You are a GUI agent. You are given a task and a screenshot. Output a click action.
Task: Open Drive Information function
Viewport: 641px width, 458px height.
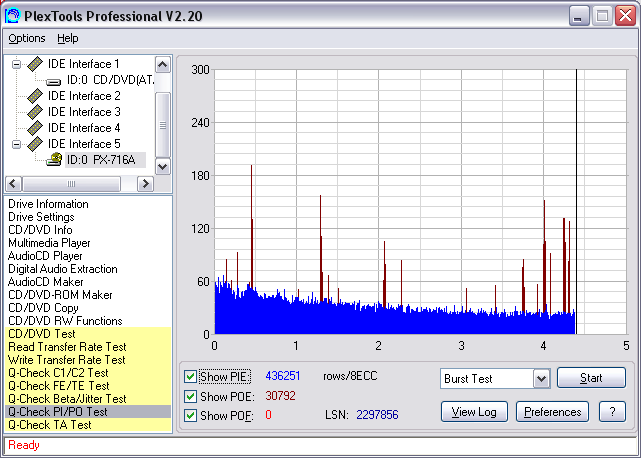[48, 204]
